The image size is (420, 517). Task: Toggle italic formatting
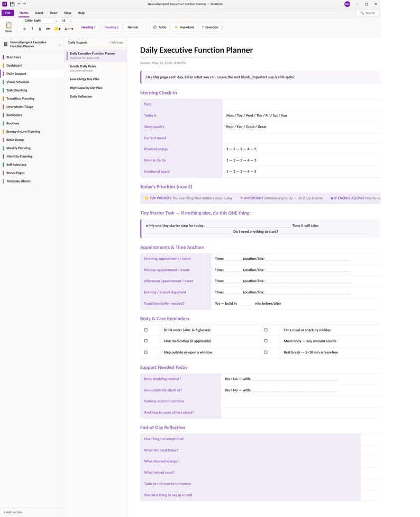[x=32, y=29]
